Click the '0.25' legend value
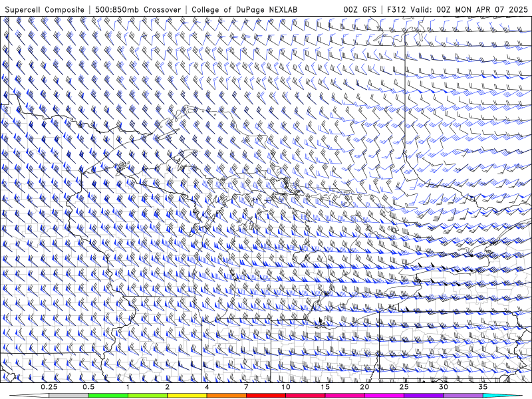The width and height of the screenshot is (532, 399). 49,387
